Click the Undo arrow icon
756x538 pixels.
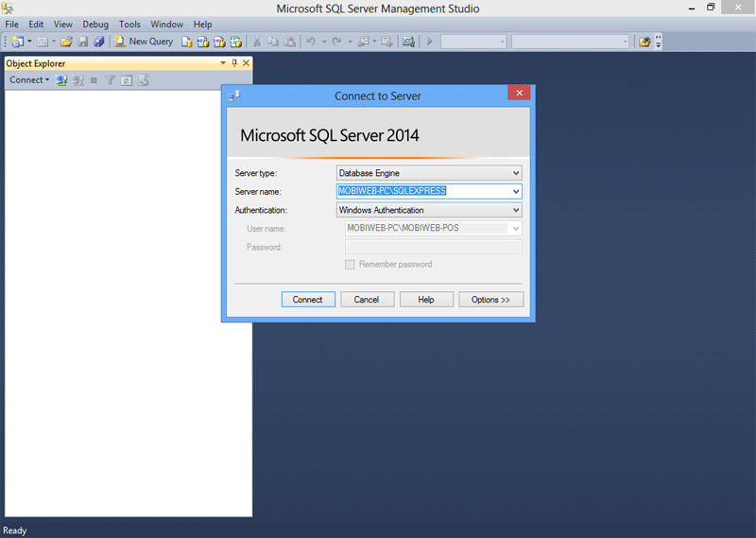coord(311,42)
